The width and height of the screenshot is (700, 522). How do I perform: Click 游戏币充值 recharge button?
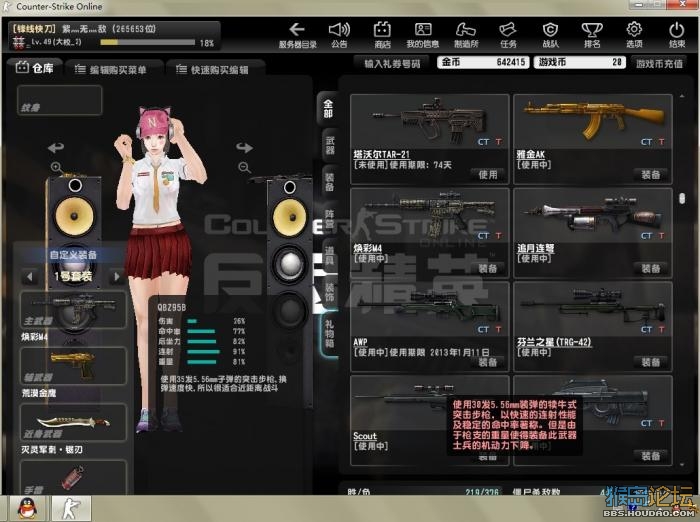(659, 63)
